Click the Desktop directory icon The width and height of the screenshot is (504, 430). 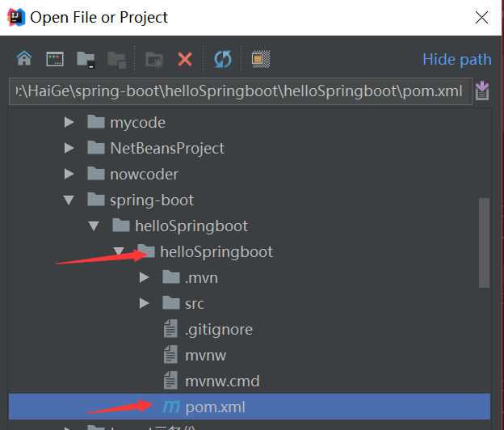point(55,59)
